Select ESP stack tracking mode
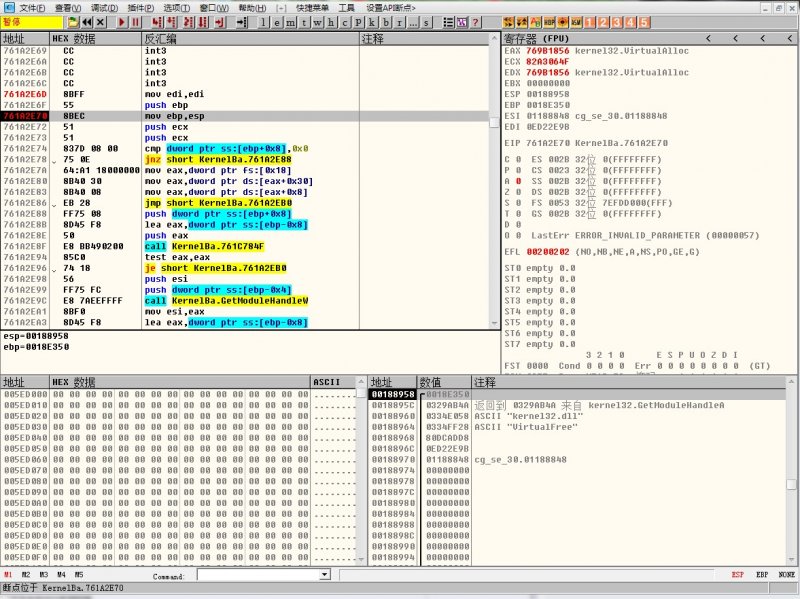This screenshot has width=800, height=599. coord(738,575)
